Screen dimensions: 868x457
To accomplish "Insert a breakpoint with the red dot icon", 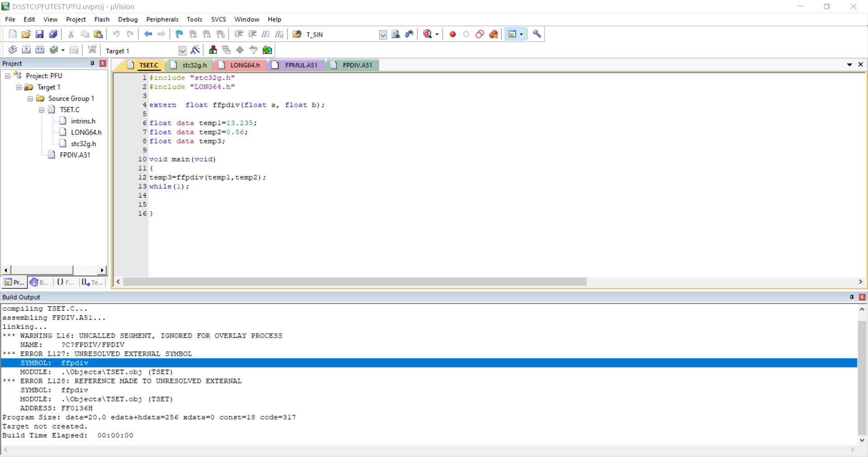I will point(453,34).
